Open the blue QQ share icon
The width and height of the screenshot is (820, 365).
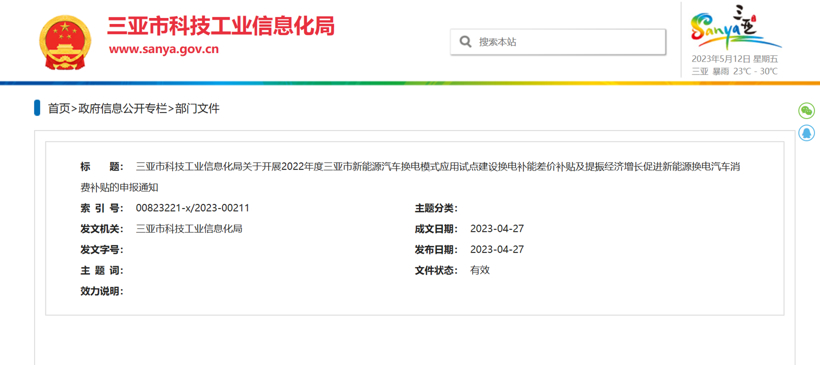click(806, 132)
